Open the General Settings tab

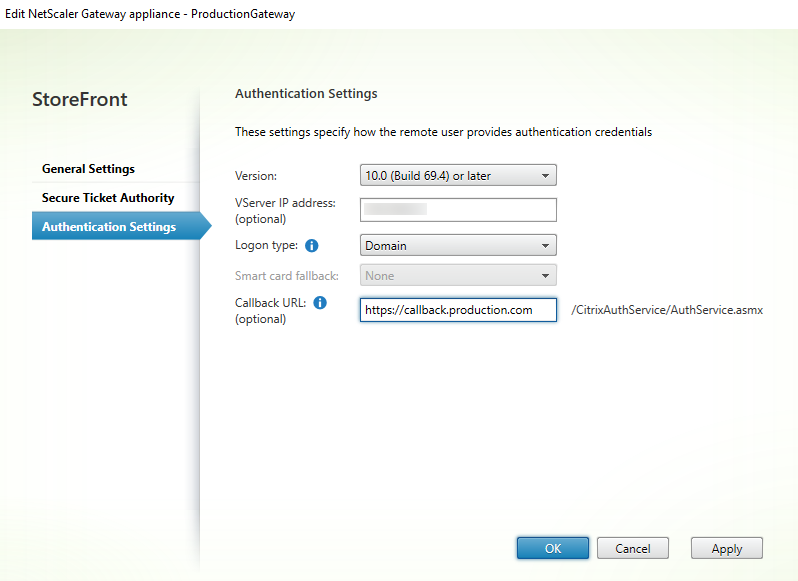88,169
